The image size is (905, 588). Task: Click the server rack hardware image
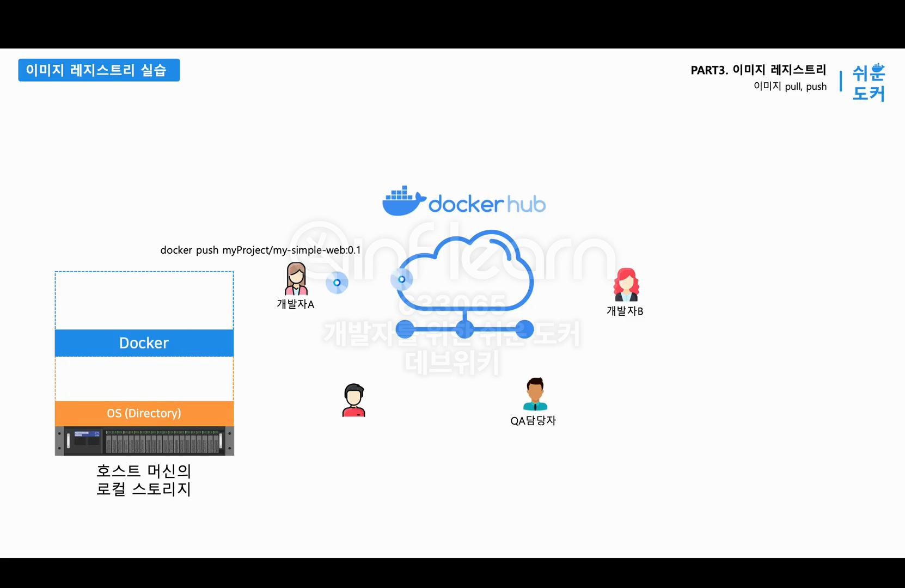point(144,441)
